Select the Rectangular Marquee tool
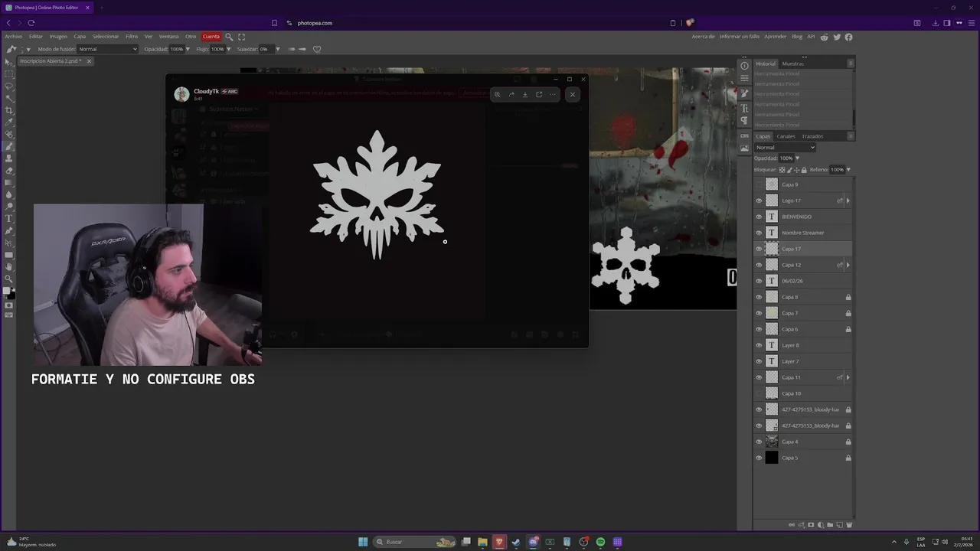This screenshot has height=551, width=980. [x=9, y=74]
